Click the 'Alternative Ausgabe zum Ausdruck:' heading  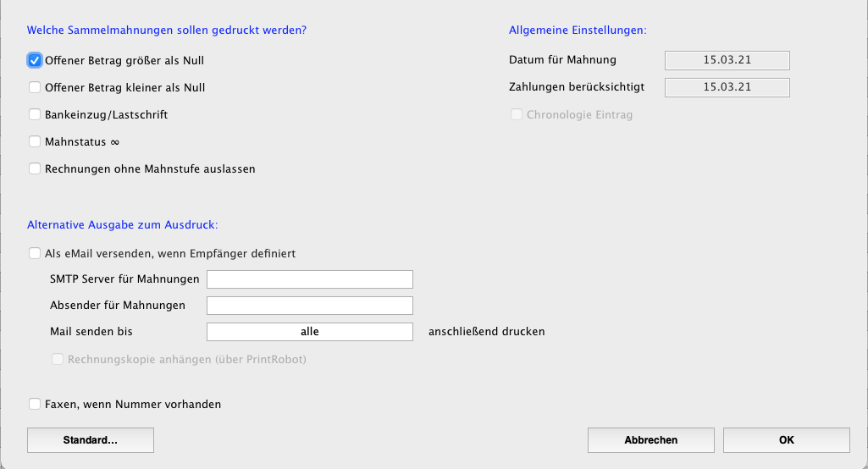coord(123,225)
